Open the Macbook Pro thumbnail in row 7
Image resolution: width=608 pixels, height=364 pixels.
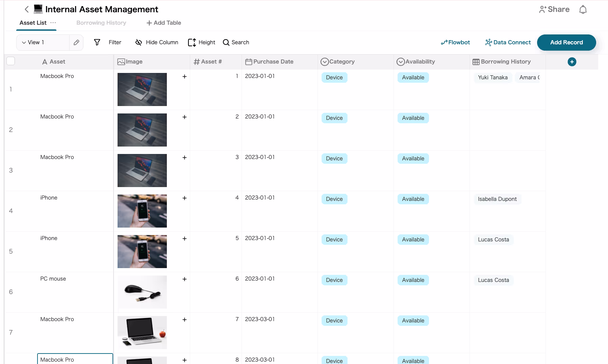(142, 333)
